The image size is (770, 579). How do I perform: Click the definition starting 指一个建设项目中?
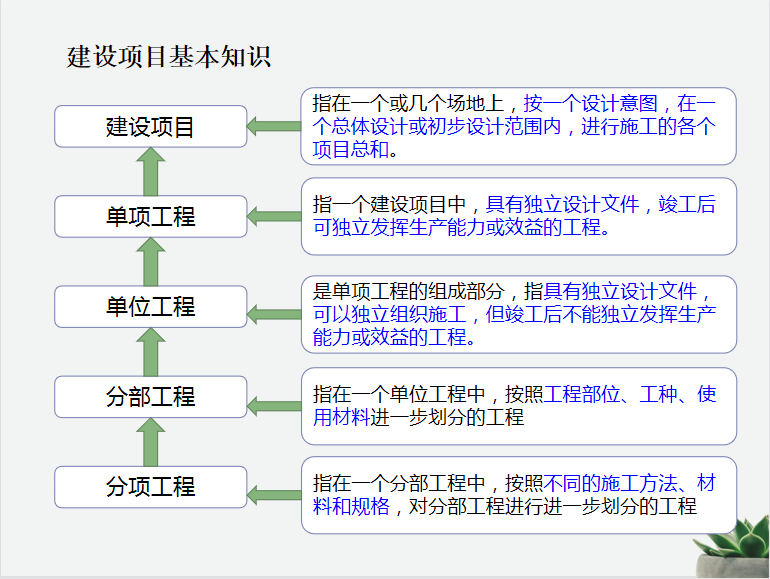pyautogui.click(x=519, y=217)
